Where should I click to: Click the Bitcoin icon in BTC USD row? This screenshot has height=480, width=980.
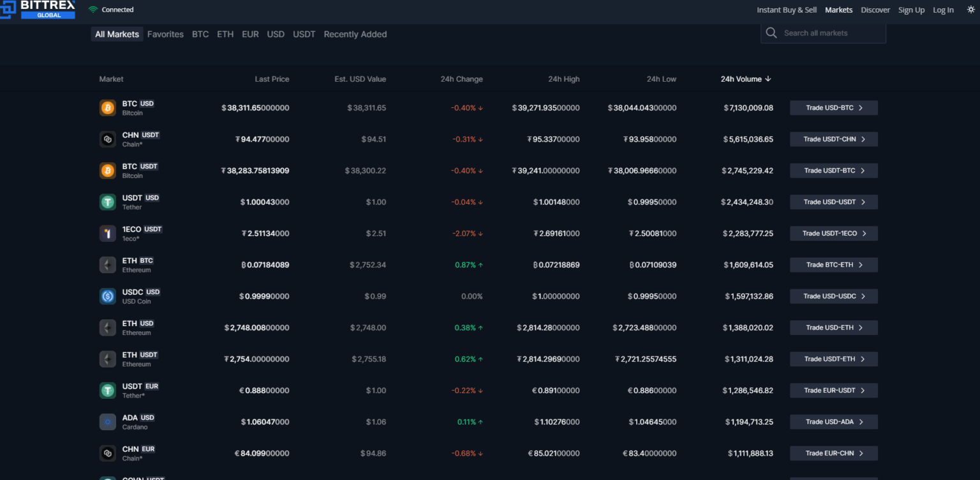tap(108, 108)
